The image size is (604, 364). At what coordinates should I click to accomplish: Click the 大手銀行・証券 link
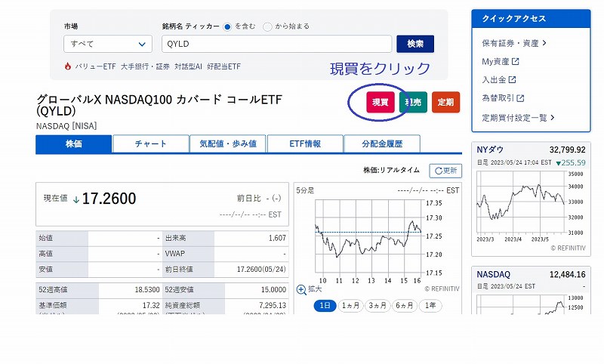145,66
